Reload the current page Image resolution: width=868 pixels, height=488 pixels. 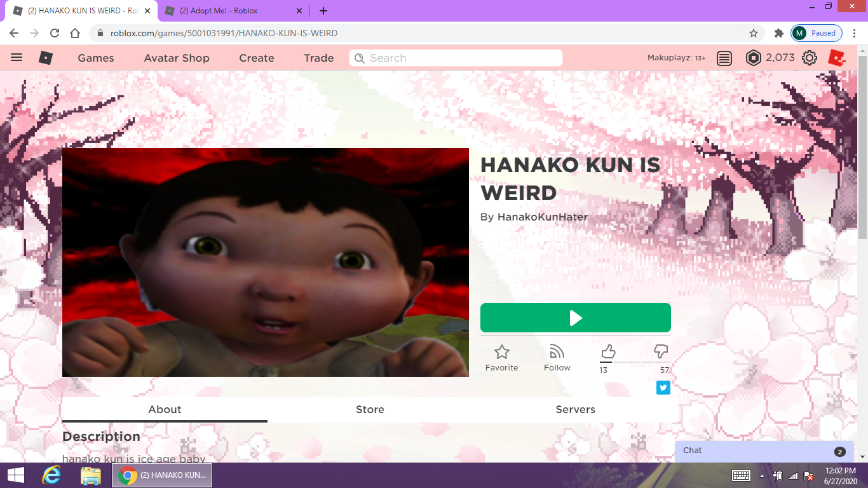click(x=55, y=33)
